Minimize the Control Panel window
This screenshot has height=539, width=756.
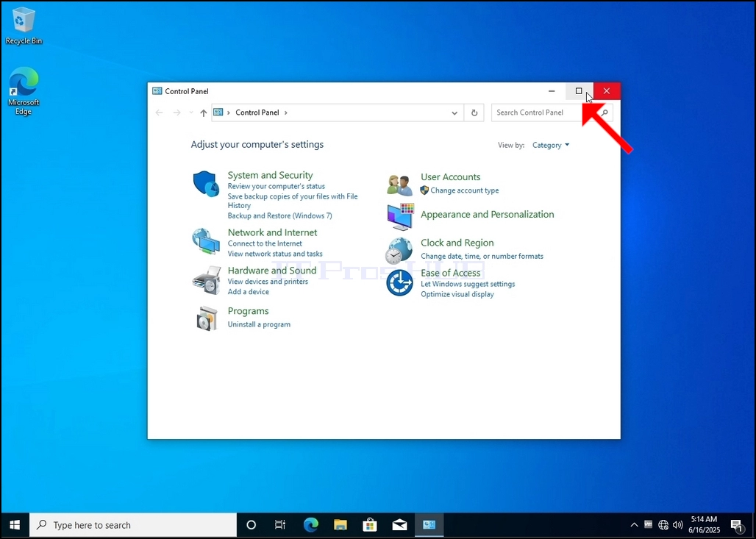point(552,91)
